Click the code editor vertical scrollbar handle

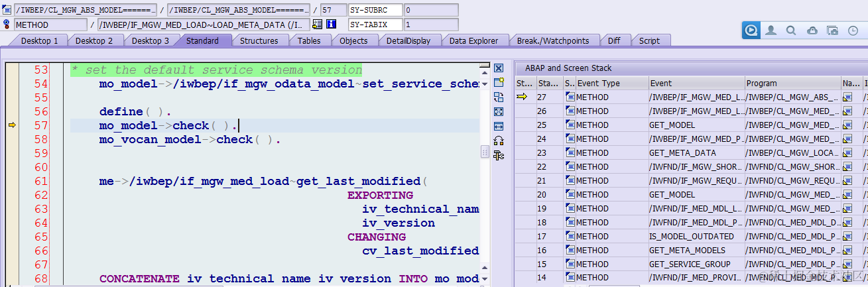pos(485,151)
